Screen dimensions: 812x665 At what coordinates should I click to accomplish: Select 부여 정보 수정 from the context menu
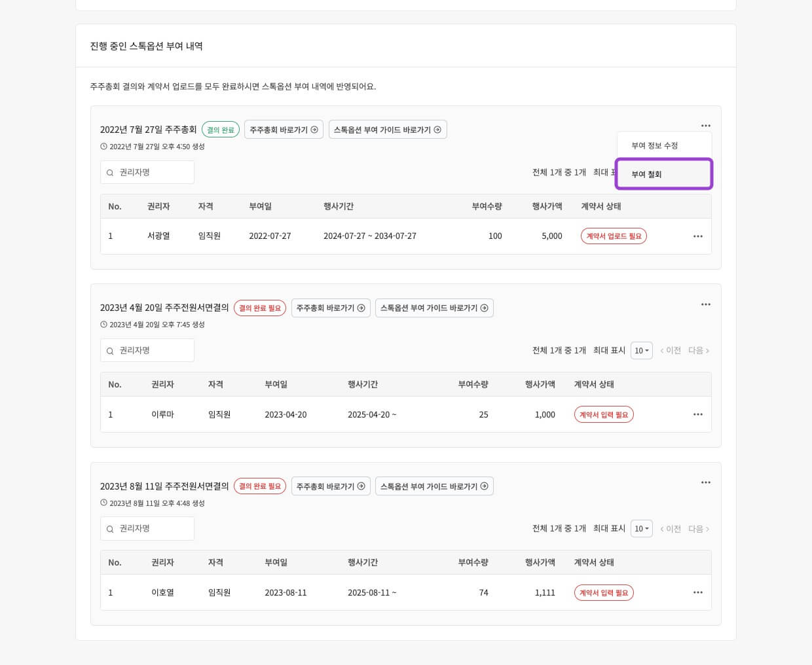click(654, 145)
